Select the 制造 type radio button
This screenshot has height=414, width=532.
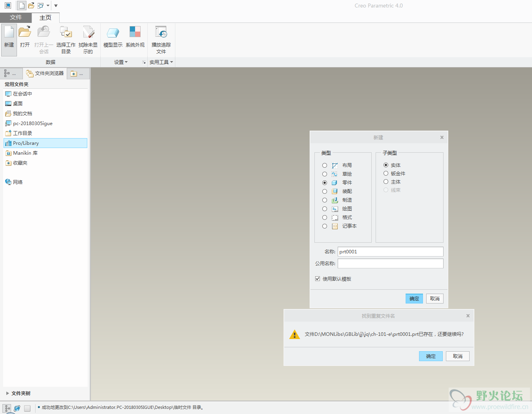325,200
